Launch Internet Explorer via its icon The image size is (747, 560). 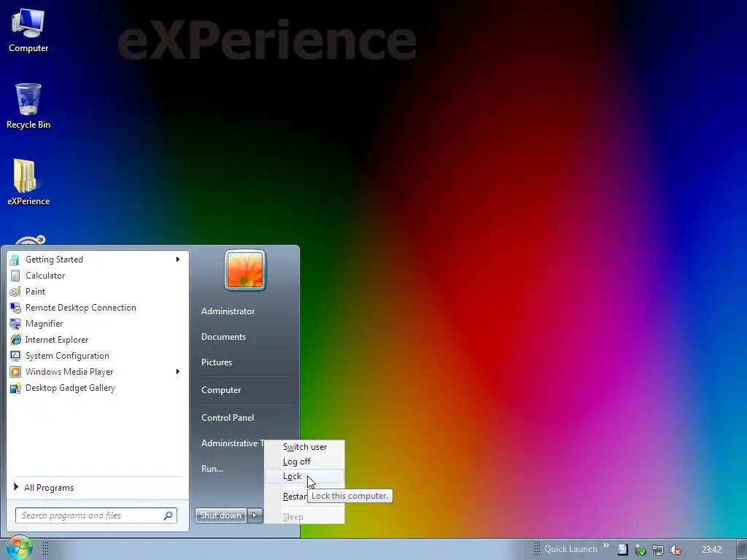pyautogui.click(x=15, y=340)
